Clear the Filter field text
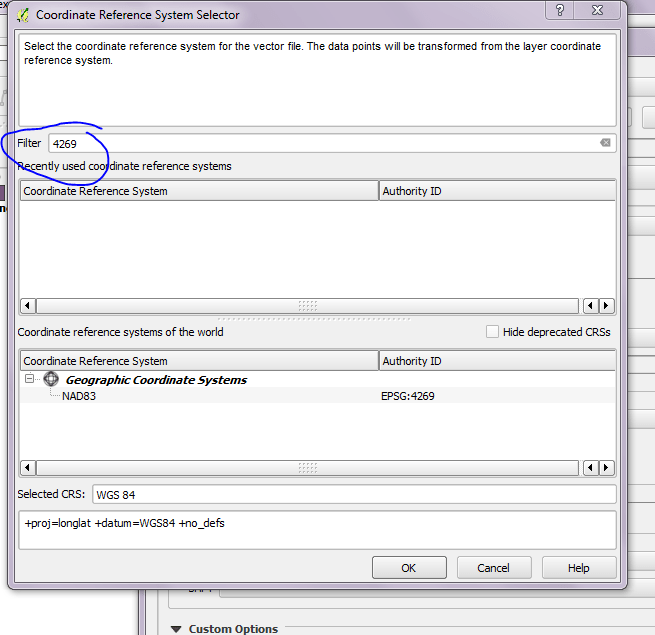This screenshot has width=655, height=635. coord(605,143)
